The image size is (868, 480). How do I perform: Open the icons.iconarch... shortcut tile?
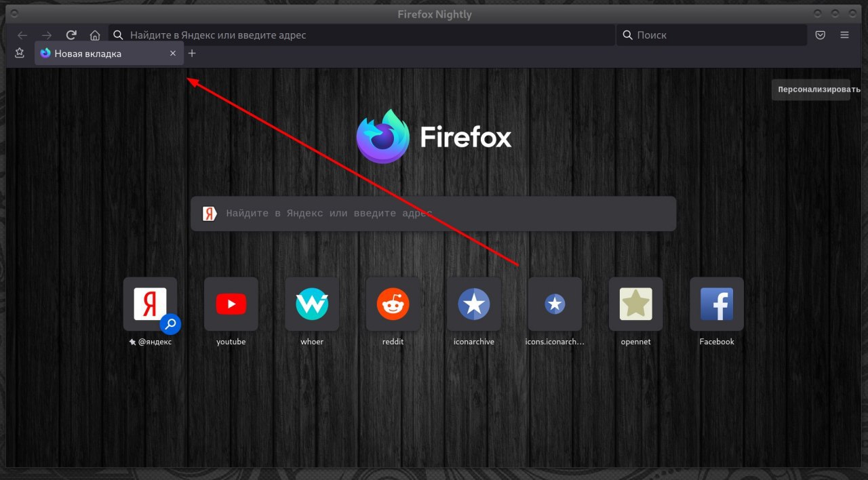point(555,304)
